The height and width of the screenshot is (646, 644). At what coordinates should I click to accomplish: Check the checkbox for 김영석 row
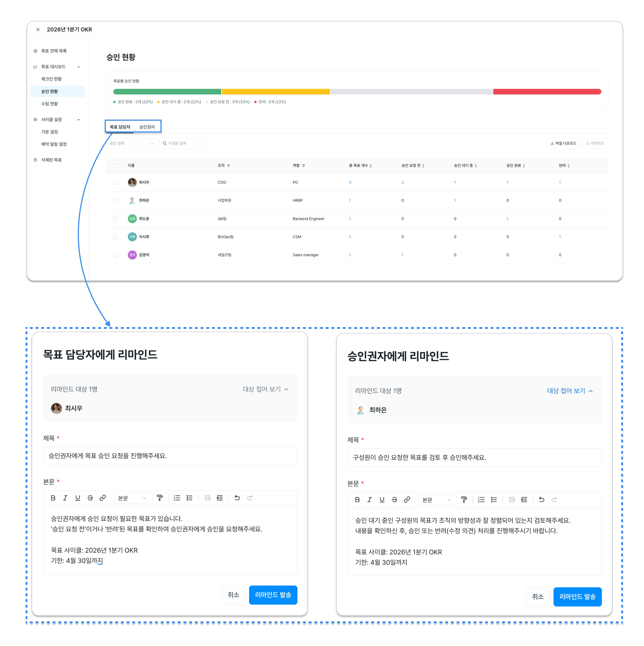click(115, 255)
